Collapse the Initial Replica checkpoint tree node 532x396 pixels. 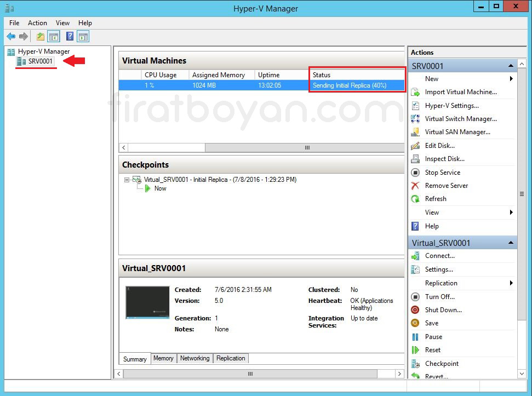(127, 180)
